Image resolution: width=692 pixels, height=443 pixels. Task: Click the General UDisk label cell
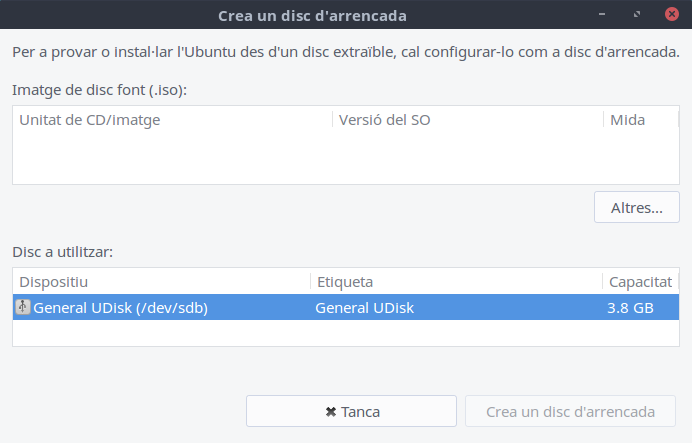tap(365, 308)
